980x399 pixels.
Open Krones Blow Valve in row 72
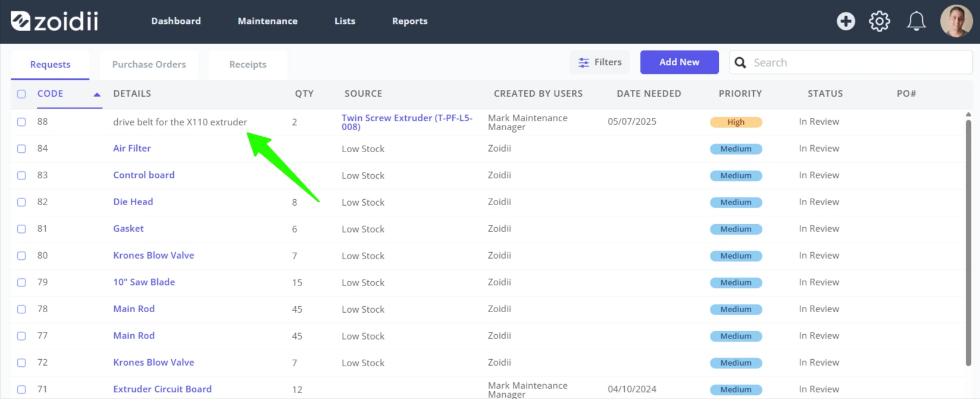(154, 363)
